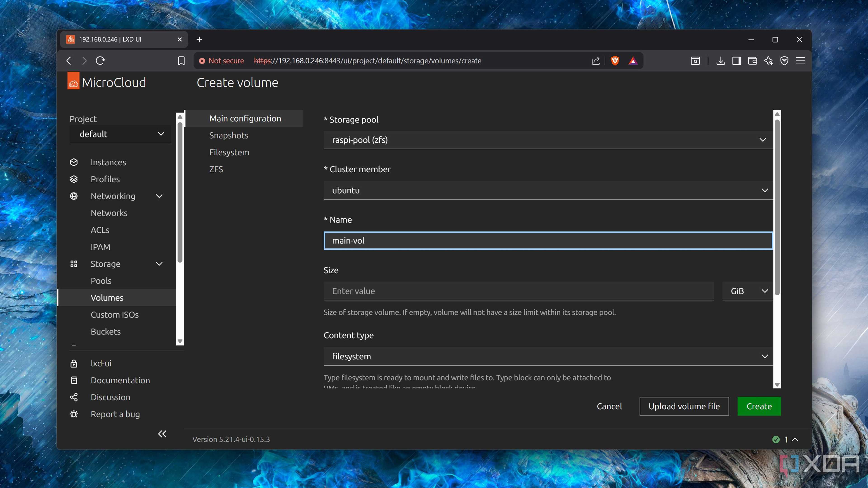Open Custom ISOs in the sidebar
This screenshot has height=488, width=868.
pyautogui.click(x=115, y=314)
